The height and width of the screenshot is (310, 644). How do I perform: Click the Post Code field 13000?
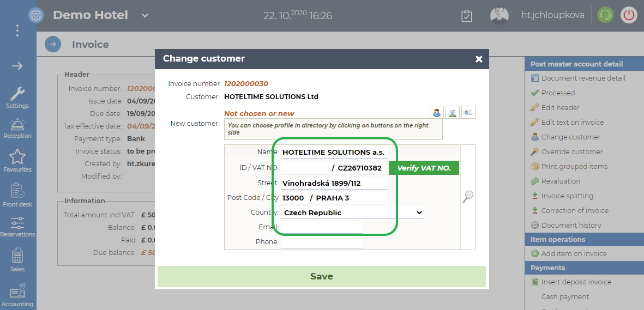coord(294,198)
